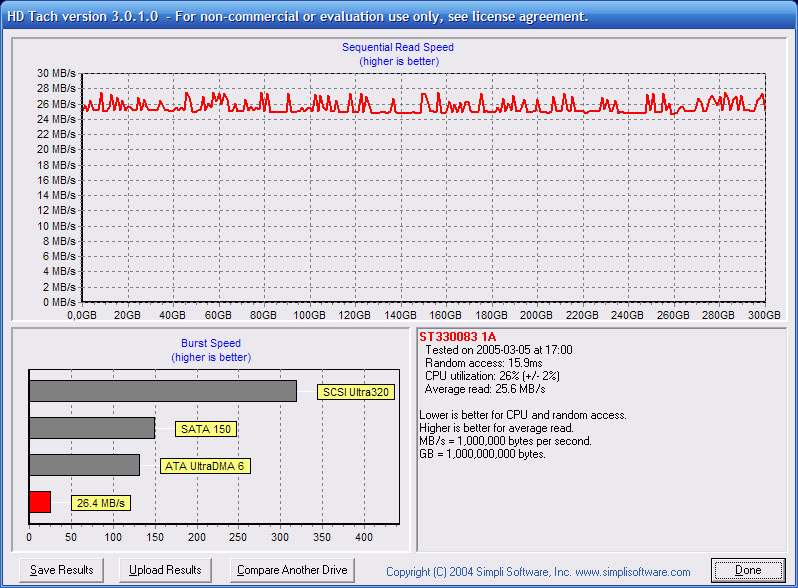
Task: Select the 'Lower is better for CPU' line
Action: click(x=523, y=415)
